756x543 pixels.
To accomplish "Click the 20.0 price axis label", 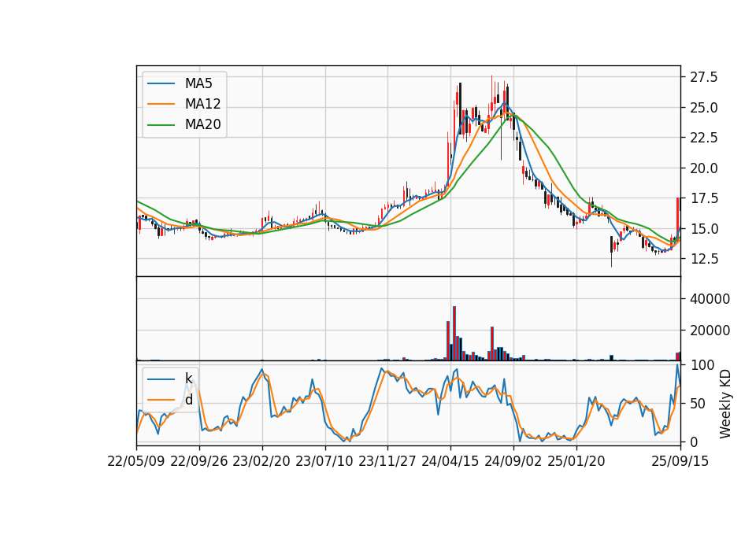I will click(704, 168).
